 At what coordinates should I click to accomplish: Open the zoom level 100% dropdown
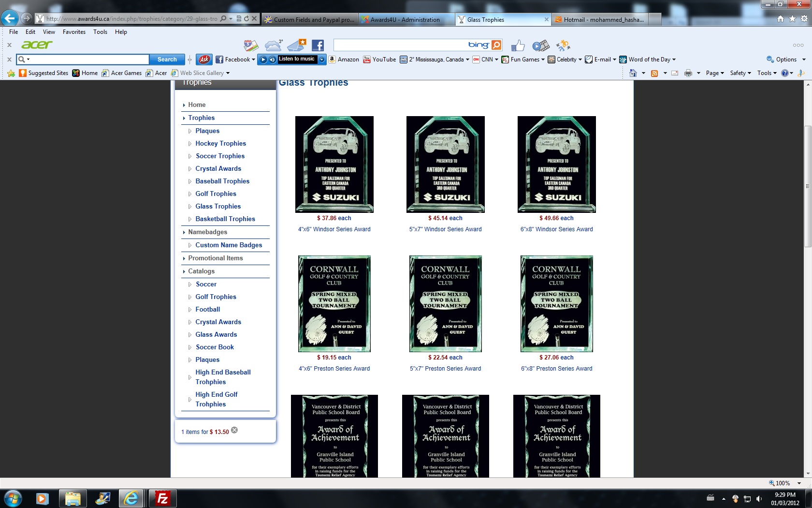[799, 483]
